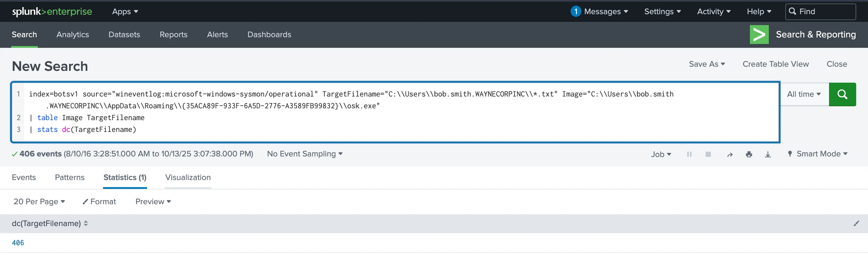The height and width of the screenshot is (255, 868).
Task: Pause the search job
Action: tap(689, 154)
